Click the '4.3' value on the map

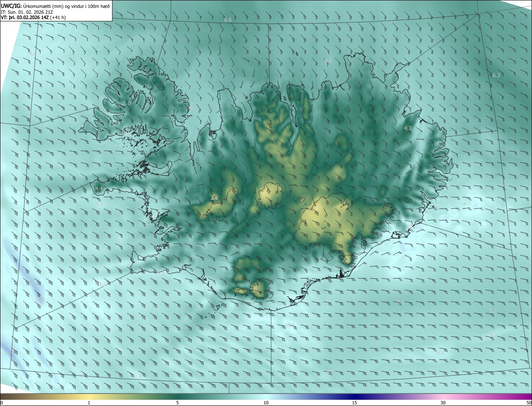click(408, 128)
